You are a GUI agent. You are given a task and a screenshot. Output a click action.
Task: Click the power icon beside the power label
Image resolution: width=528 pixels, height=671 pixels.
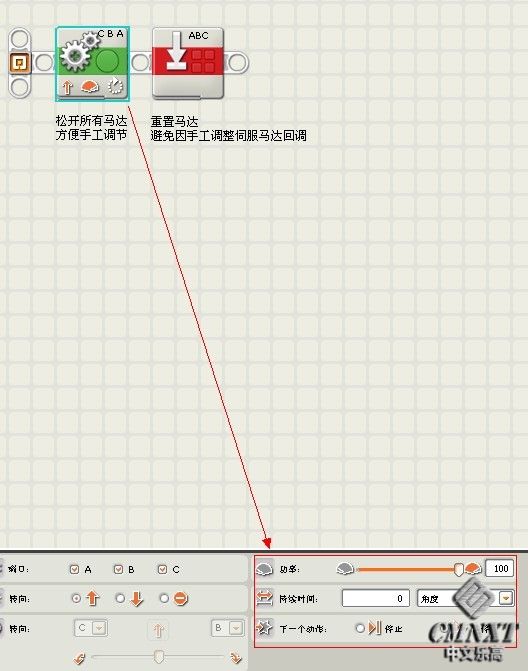(264, 569)
